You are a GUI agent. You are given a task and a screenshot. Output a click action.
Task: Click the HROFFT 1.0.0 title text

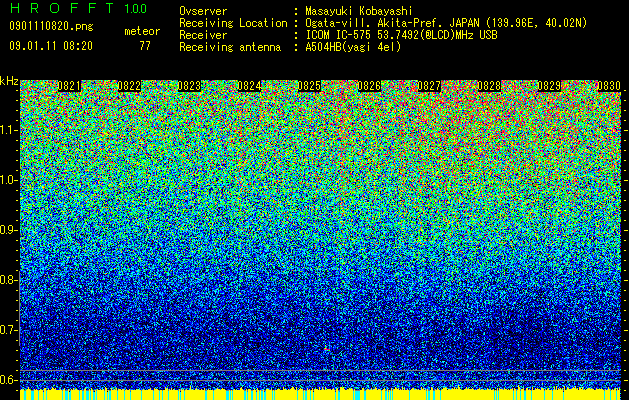(78, 8)
